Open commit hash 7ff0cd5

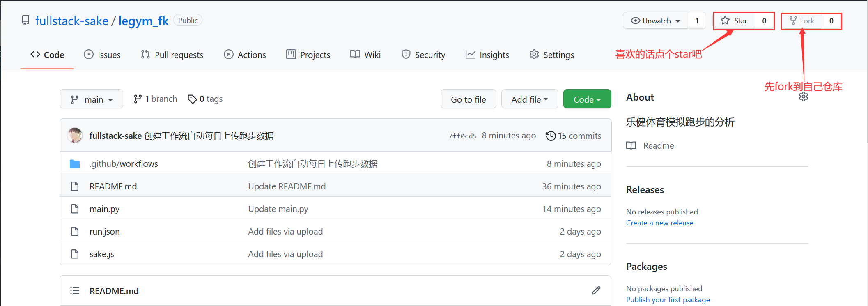click(x=462, y=136)
